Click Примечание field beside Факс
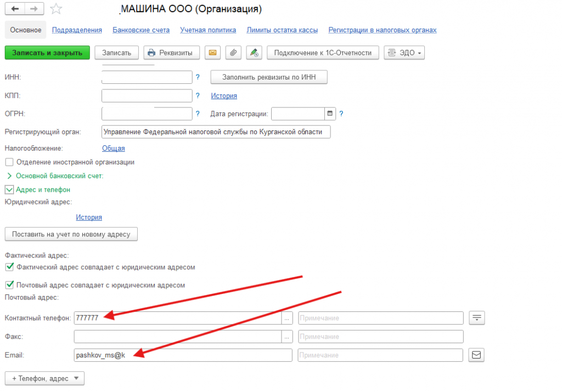The image size is (562, 392). [x=381, y=337]
